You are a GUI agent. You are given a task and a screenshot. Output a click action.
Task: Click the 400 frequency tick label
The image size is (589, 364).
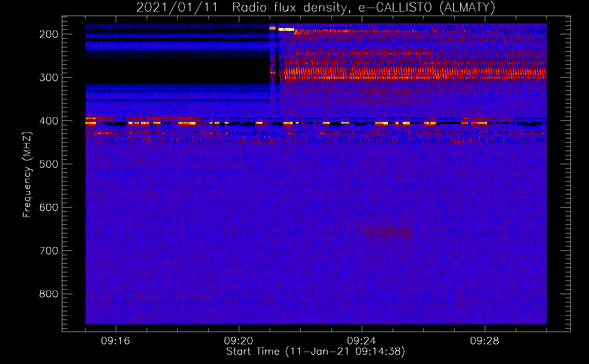coord(49,121)
